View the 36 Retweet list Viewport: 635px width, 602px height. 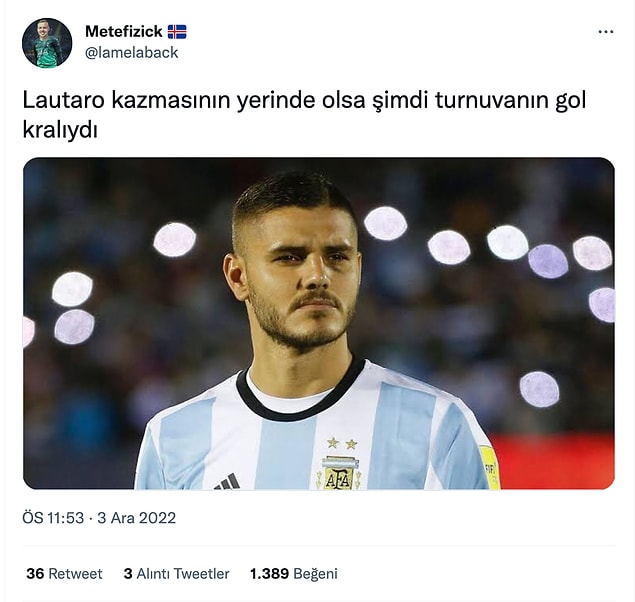pos(64,573)
